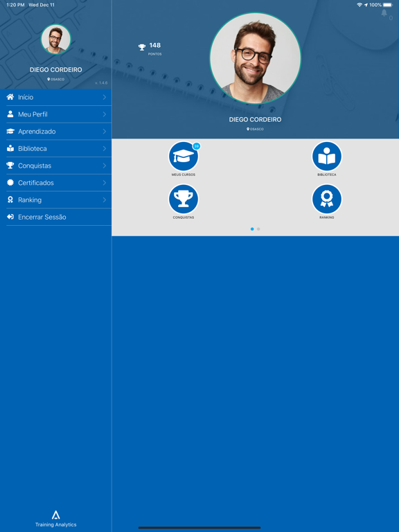This screenshot has width=399, height=532.
Task: Tap OSASCO location in sidebar
Action: (x=57, y=79)
